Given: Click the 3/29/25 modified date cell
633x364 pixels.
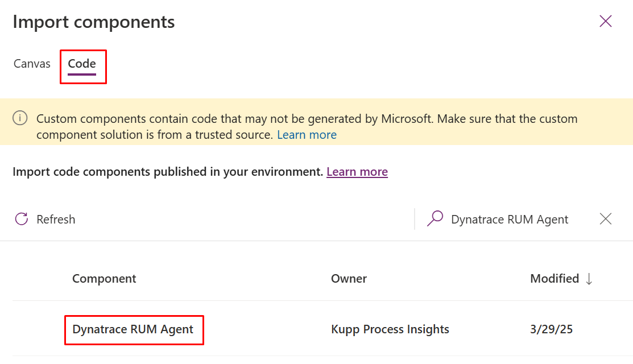Looking at the screenshot, I should [551, 329].
